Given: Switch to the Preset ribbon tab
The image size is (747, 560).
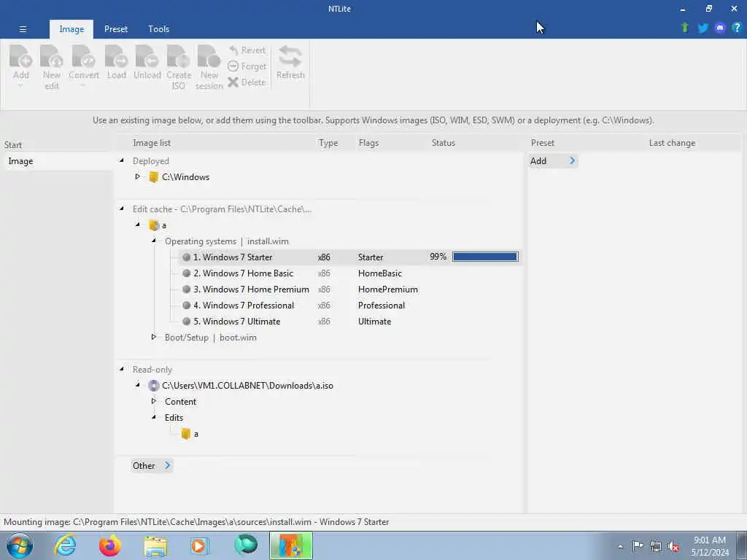Looking at the screenshot, I should [116, 29].
